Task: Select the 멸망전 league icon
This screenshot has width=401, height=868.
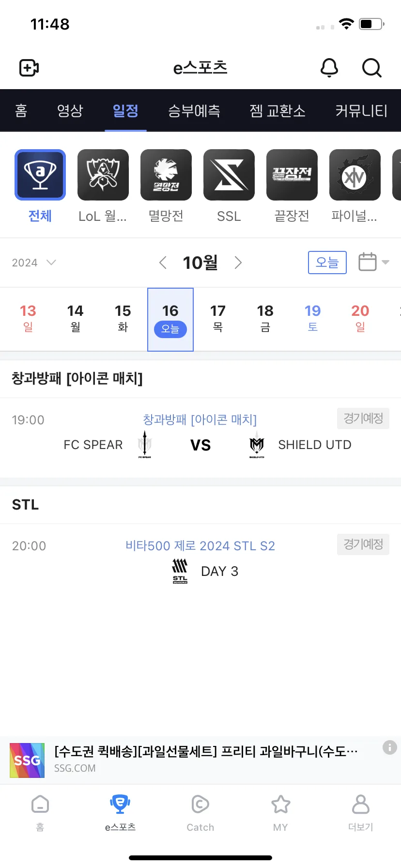Action: 166,175
